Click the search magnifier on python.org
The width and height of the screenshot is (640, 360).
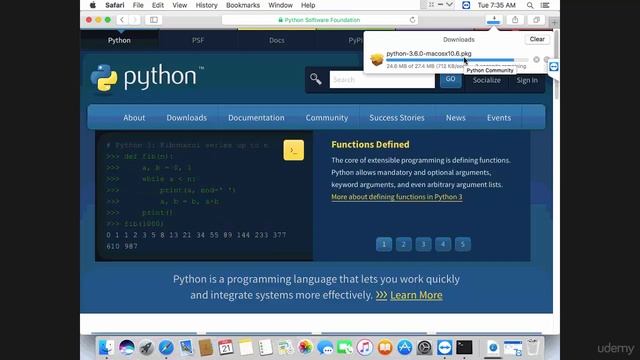(316, 79)
